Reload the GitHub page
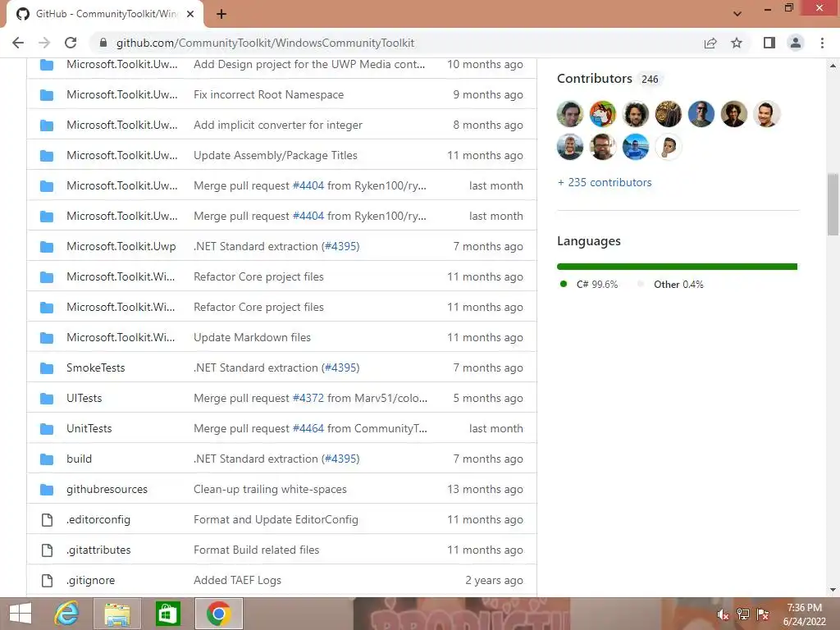The width and height of the screenshot is (840, 630). pos(71,43)
